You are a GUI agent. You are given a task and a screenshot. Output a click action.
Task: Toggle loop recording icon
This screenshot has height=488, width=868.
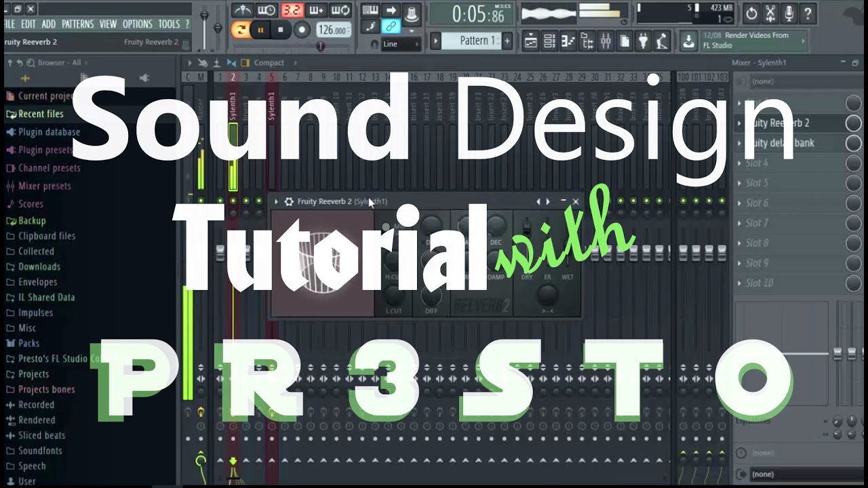coord(340,10)
